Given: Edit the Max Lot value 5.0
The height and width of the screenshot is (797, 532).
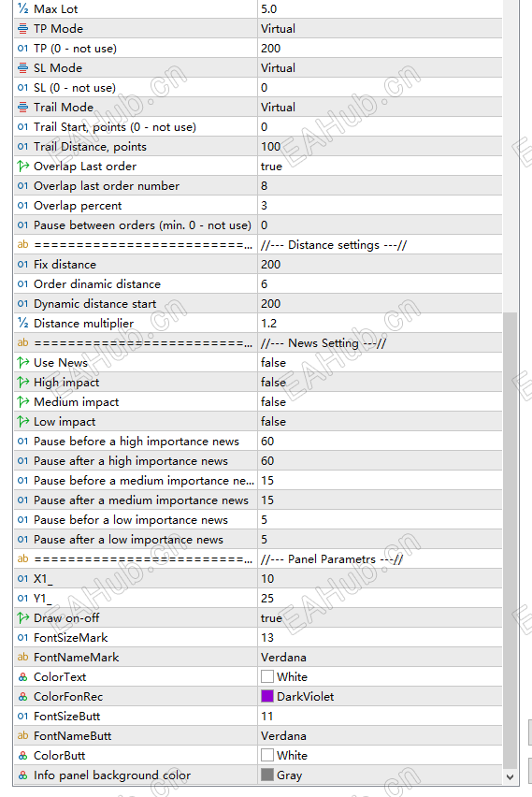Looking at the screenshot, I should [x=380, y=9].
